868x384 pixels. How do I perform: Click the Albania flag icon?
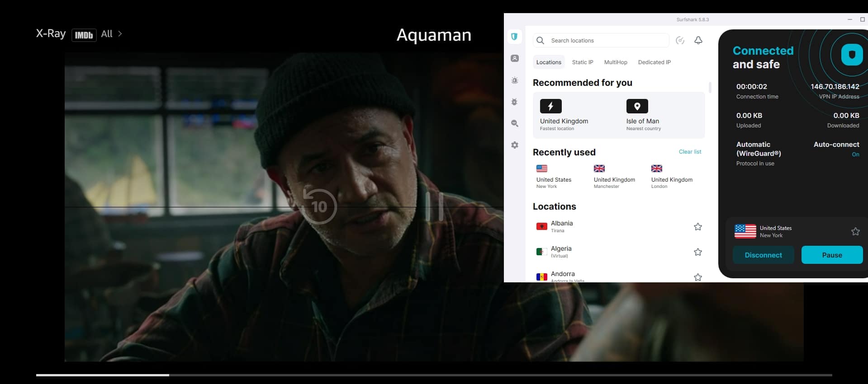[x=542, y=226]
